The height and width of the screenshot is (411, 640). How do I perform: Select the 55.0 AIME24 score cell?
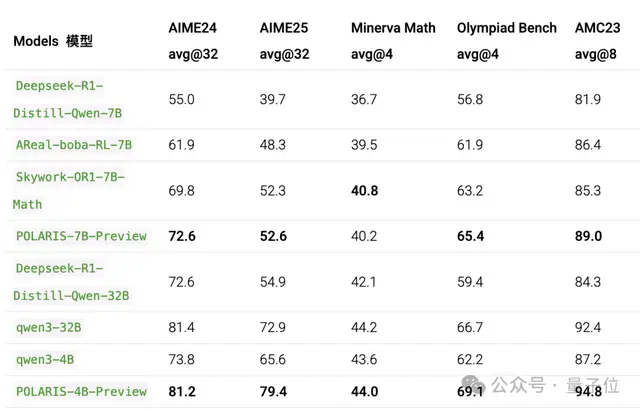point(182,100)
